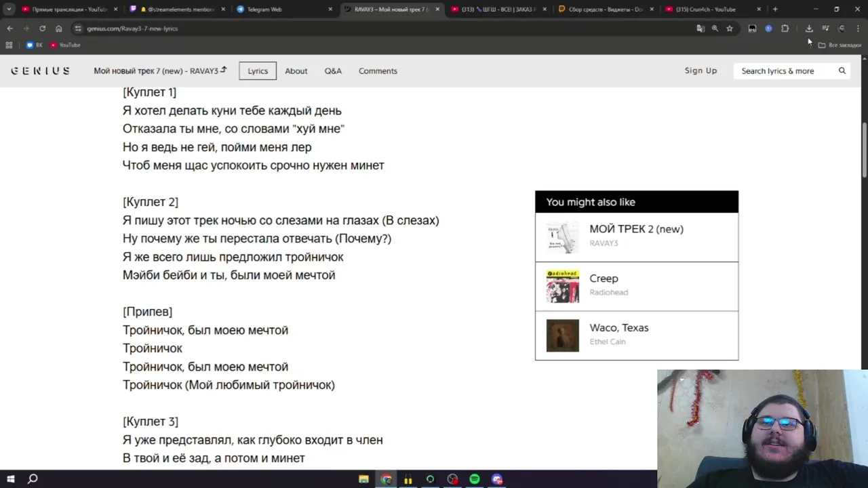Screen dimensions: 868x488
Task: Open the tab search dropdown arrow
Action: (x=9, y=9)
